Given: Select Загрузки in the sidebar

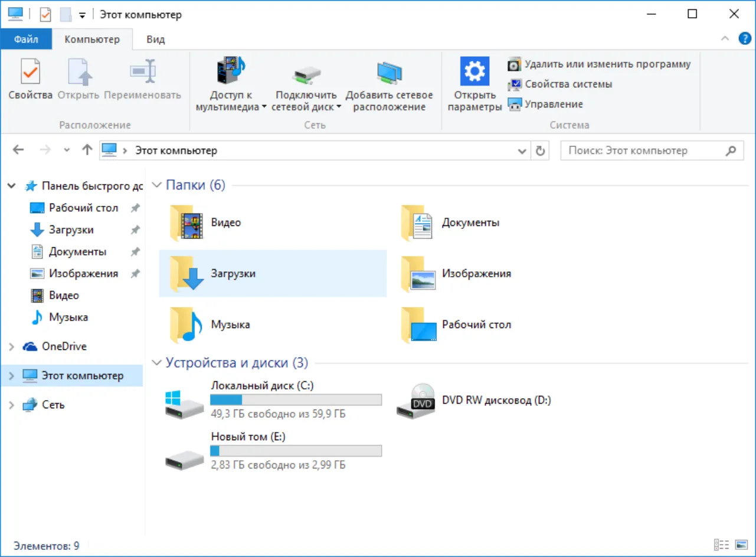Looking at the screenshot, I should click(x=71, y=230).
